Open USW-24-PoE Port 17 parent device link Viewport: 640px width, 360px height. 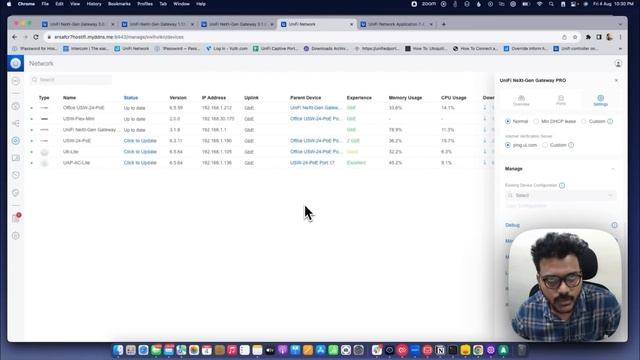[312, 163]
